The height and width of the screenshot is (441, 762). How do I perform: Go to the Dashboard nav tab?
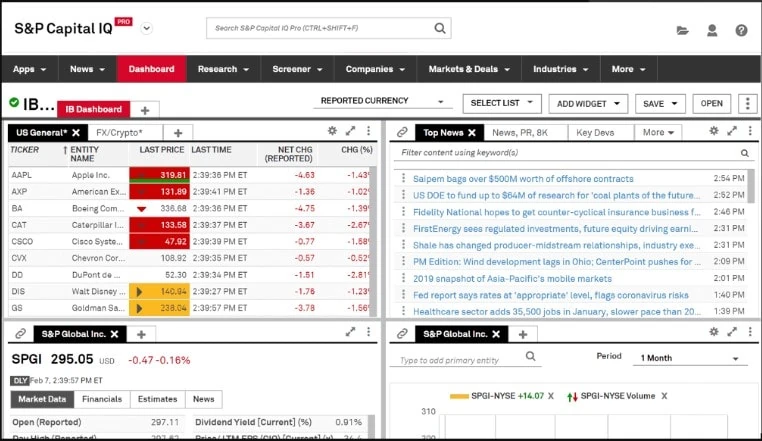tap(152, 69)
